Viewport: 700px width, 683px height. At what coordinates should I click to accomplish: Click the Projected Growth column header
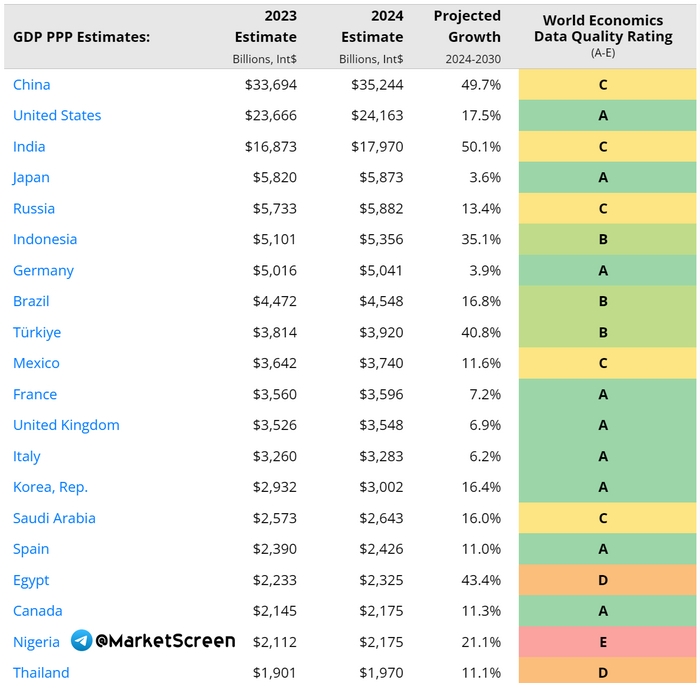(467, 26)
